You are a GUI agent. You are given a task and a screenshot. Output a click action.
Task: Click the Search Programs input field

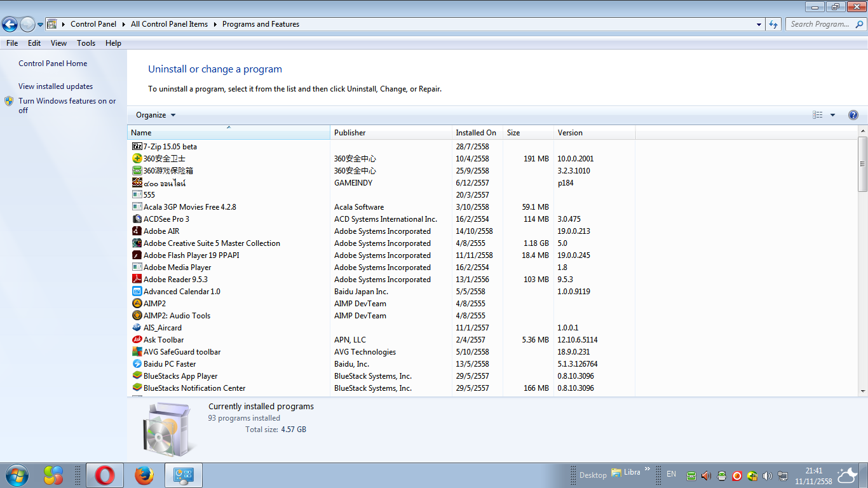point(825,24)
